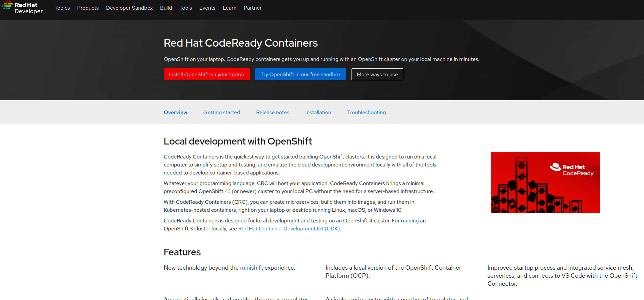Screen dimensions: 644x300
Task: Switch to the Troubleshooting tab
Action: pyautogui.click(x=366, y=113)
